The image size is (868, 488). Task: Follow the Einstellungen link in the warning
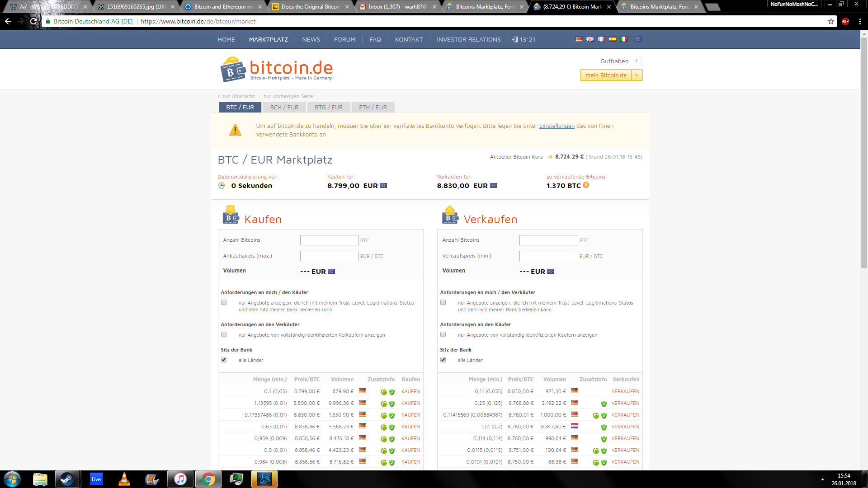click(x=557, y=126)
